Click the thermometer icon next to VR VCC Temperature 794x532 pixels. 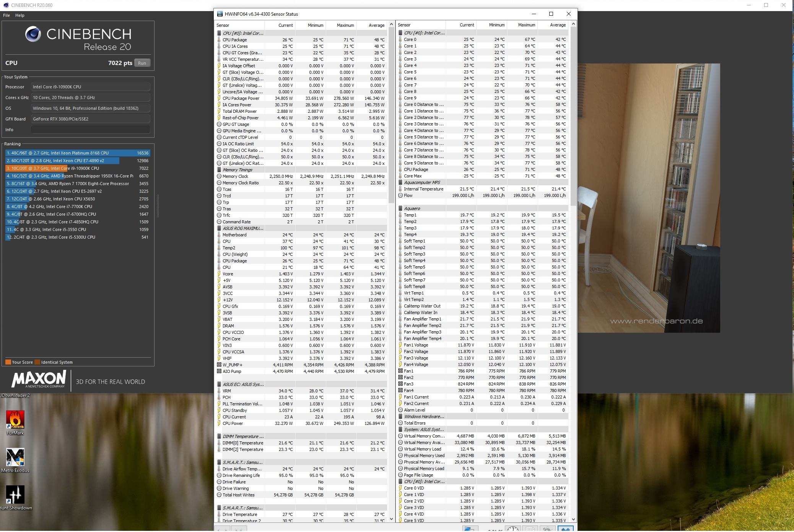pos(219,59)
